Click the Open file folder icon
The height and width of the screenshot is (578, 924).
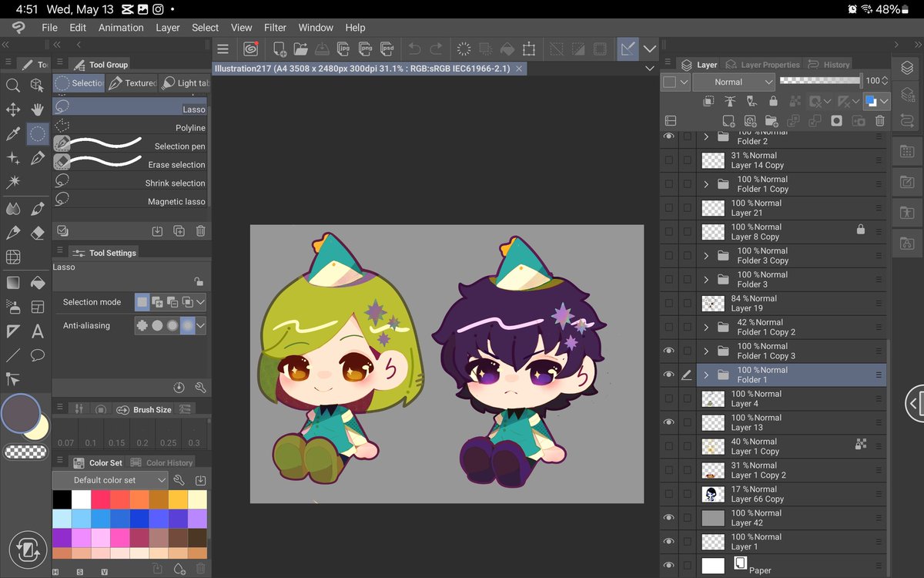point(301,49)
